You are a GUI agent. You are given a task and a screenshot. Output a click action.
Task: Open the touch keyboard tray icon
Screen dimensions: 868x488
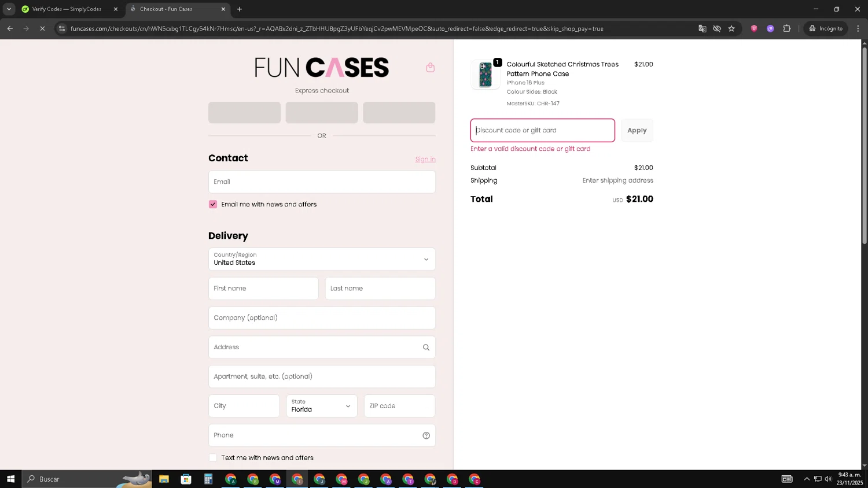pos(787,479)
